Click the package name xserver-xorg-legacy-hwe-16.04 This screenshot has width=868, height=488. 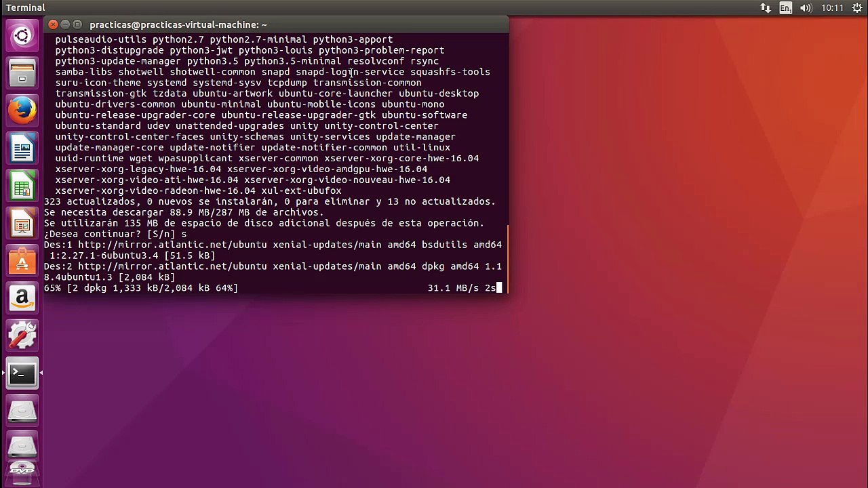pos(138,169)
